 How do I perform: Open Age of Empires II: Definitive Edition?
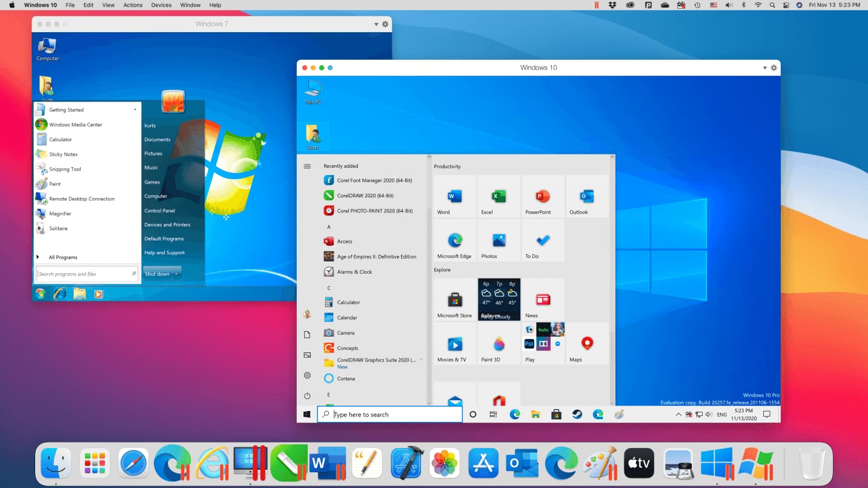pyautogui.click(x=370, y=256)
